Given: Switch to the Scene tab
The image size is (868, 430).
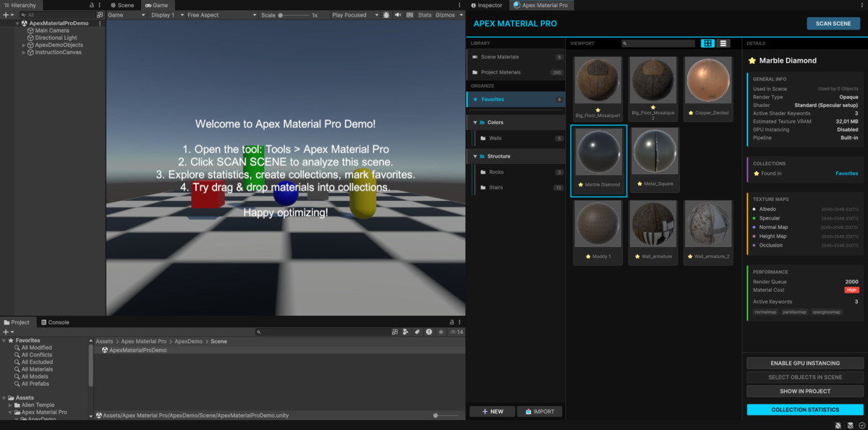Looking at the screenshot, I should (122, 5).
